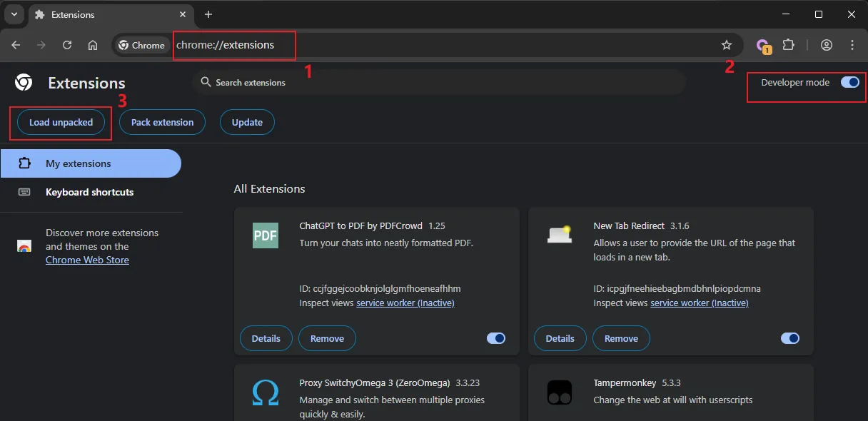The image size is (868, 421).
Task: Close the Extensions tab
Action: point(184,14)
